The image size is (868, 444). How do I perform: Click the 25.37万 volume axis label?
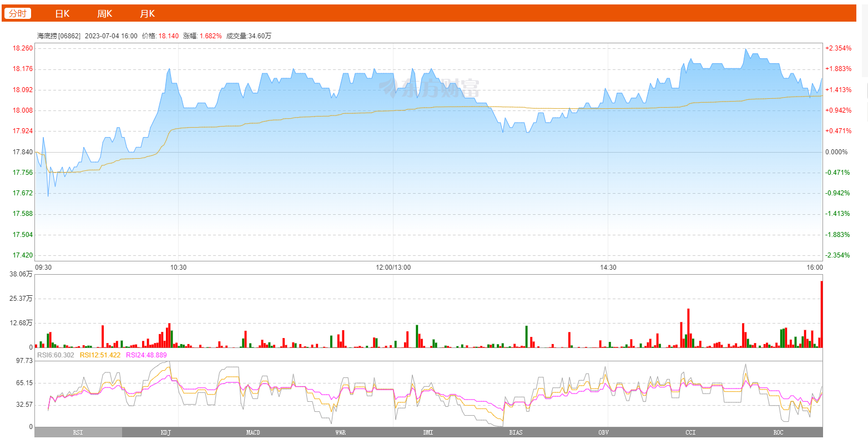pos(22,299)
